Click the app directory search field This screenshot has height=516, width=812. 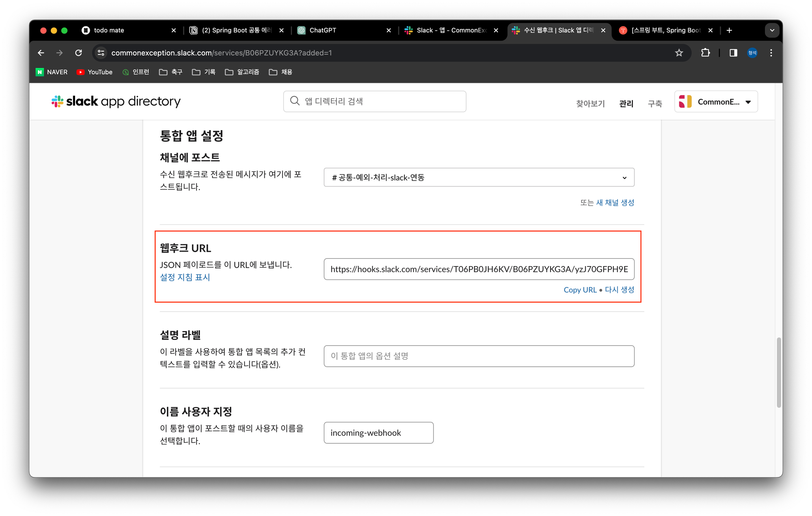(375, 101)
